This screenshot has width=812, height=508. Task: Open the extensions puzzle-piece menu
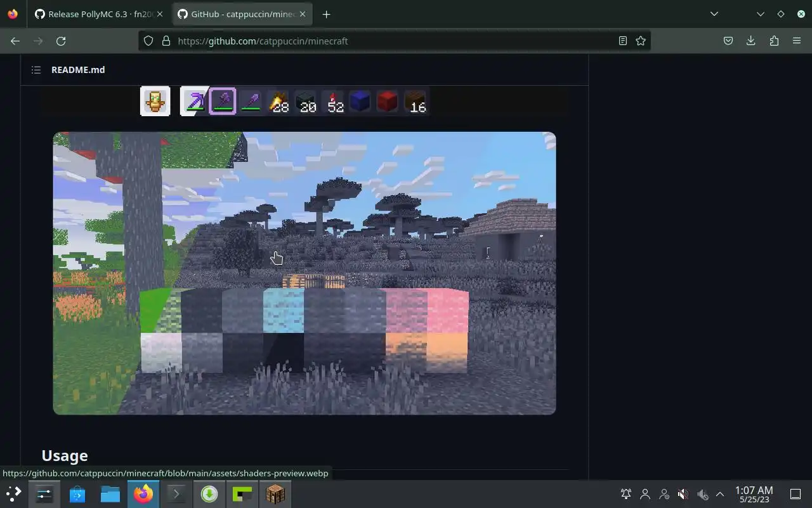click(774, 41)
